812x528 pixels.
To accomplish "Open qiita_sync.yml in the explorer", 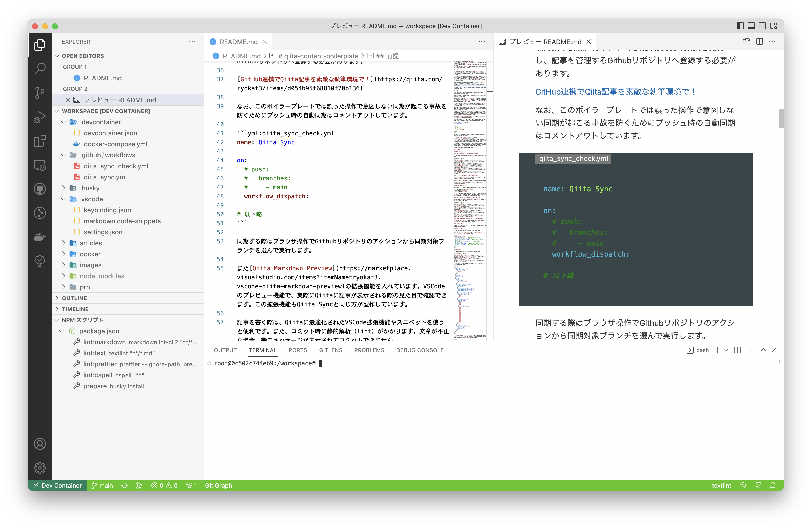I will 105,177.
